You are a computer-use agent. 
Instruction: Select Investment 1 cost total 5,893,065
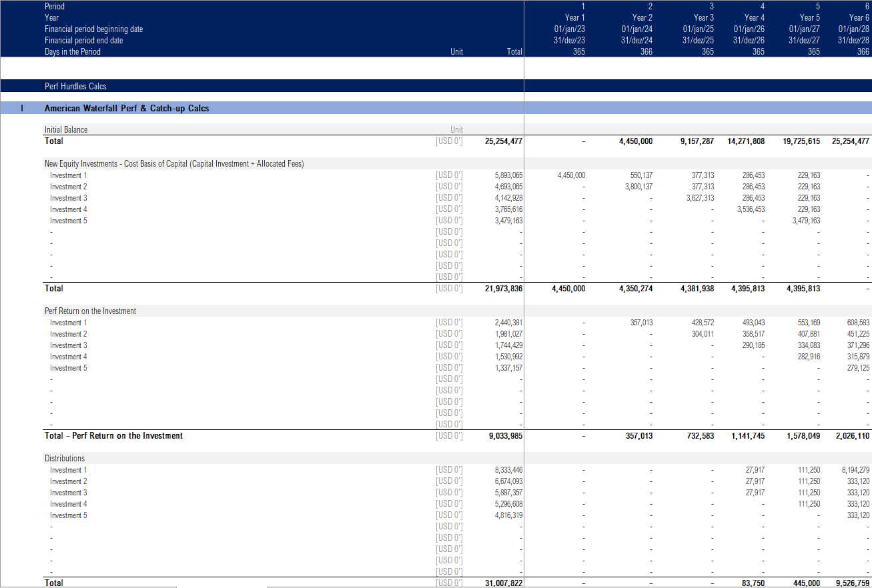(x=508, y=175)
